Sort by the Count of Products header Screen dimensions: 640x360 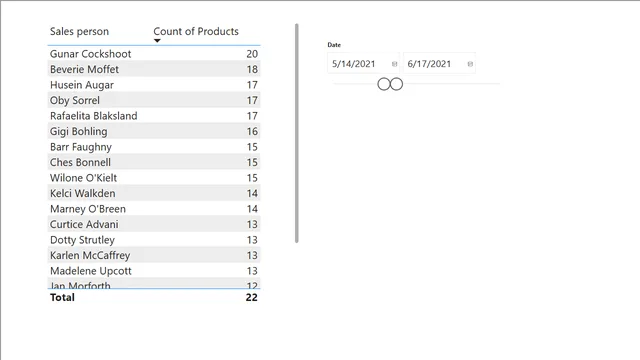pyautogui.click(x=196, y=31)
